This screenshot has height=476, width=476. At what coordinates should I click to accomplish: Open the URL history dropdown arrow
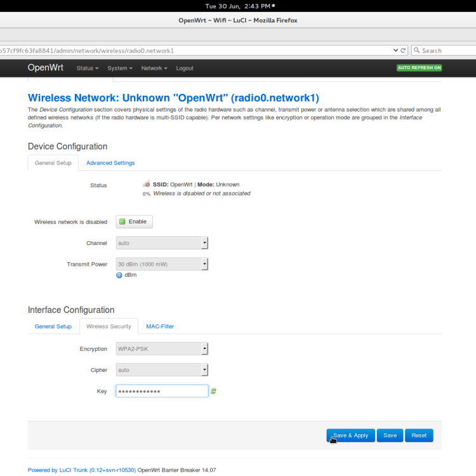pyautogui.click(x=395, y=50)
